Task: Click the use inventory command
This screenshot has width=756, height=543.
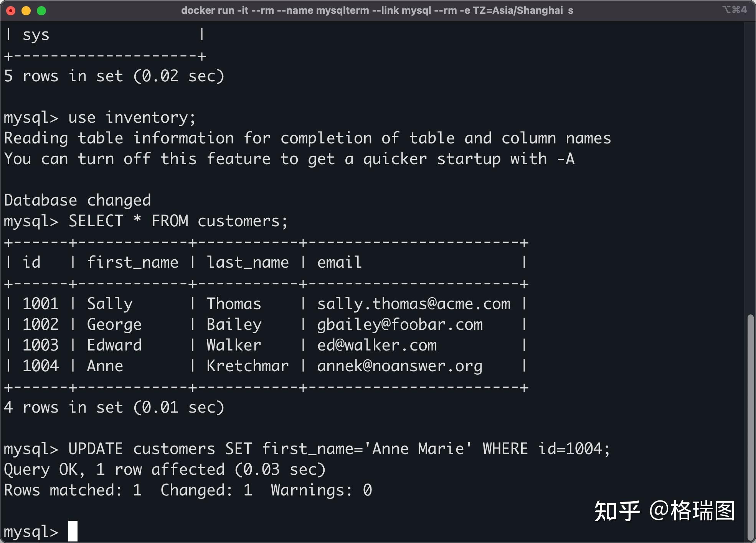Action: pos(132,118)
